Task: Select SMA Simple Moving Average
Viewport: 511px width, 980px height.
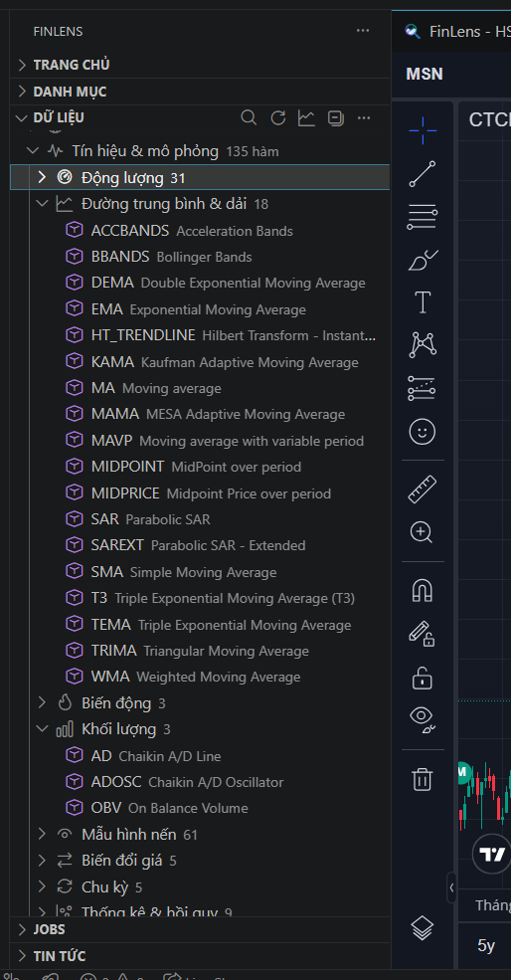Action: tap(200, 572)
